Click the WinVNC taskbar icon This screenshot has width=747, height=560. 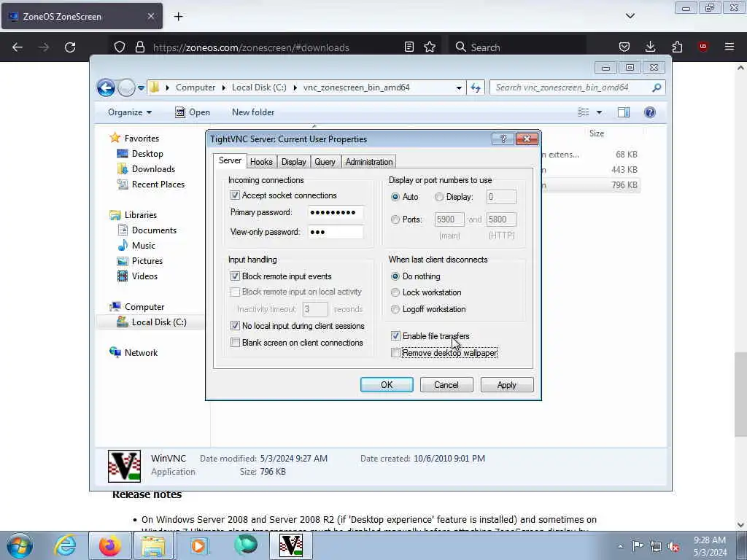tap(291, 545)
